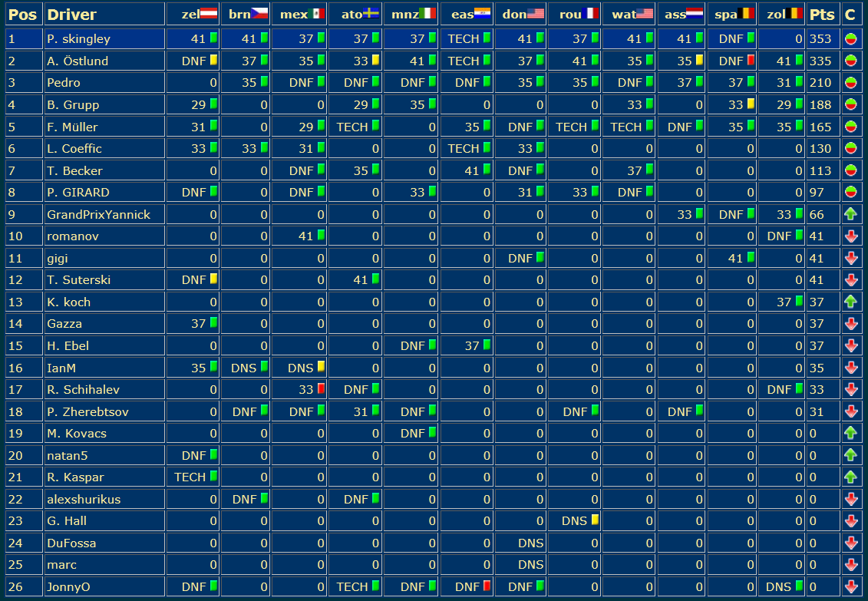Click the unchanged-position icon for P. skingley
Viewport: 868px width, 601px height.
[x=850, y=39]
